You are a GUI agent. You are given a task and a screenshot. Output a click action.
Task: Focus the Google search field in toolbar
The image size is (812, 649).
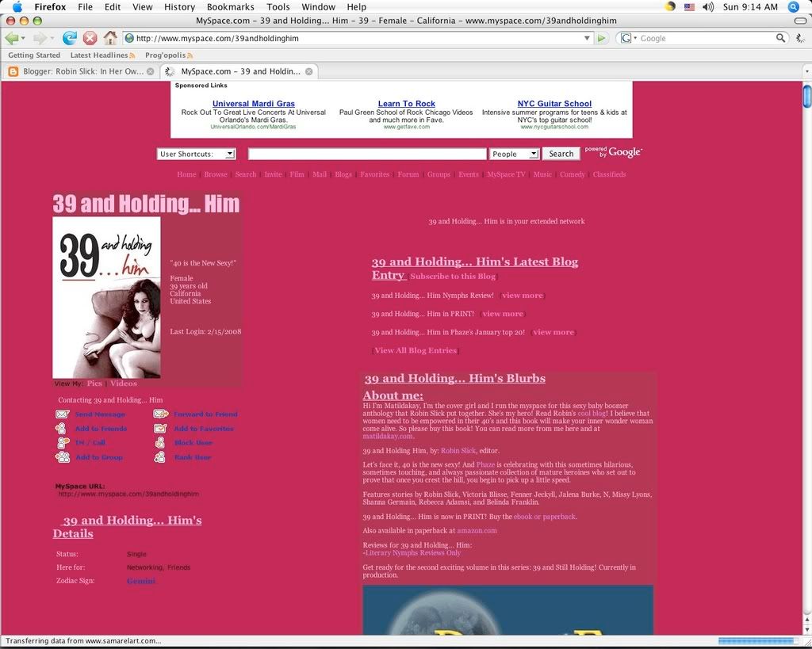(707, 38)
